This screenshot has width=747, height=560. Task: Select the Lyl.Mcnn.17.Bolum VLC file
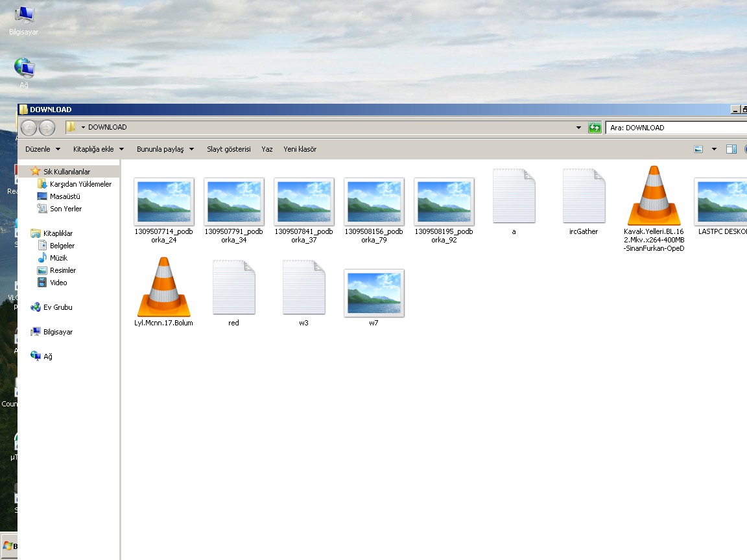[x=163, y=288]
